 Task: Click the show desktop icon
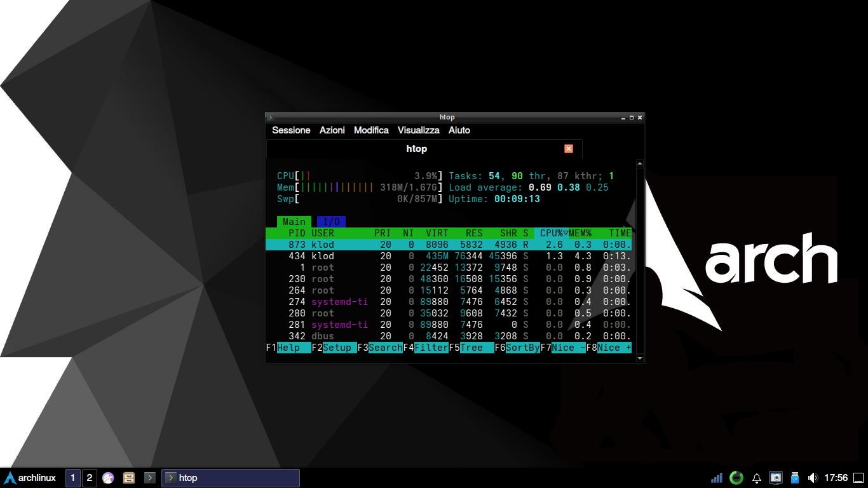858,478
